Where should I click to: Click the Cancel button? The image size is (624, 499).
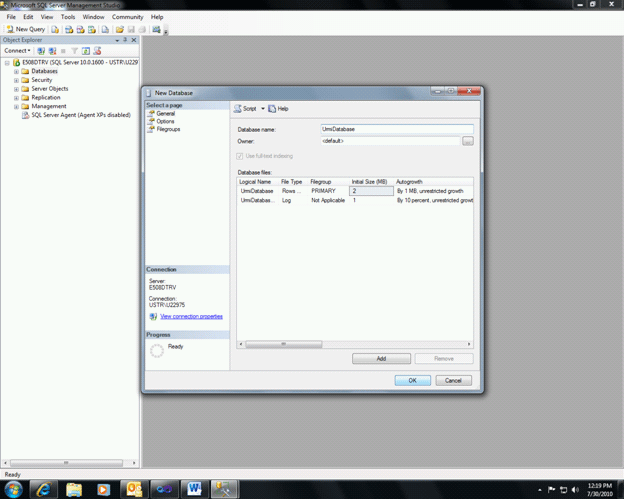coord(453,380)
